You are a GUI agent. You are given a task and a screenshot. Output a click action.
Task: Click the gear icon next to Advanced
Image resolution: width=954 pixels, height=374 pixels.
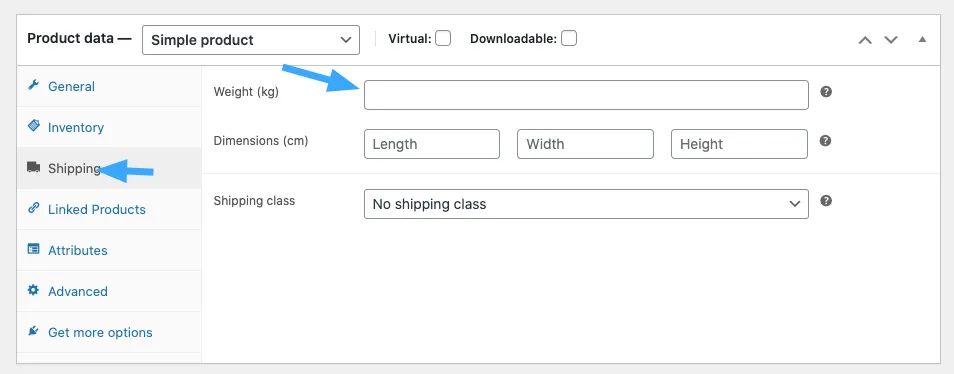[33, 290]
